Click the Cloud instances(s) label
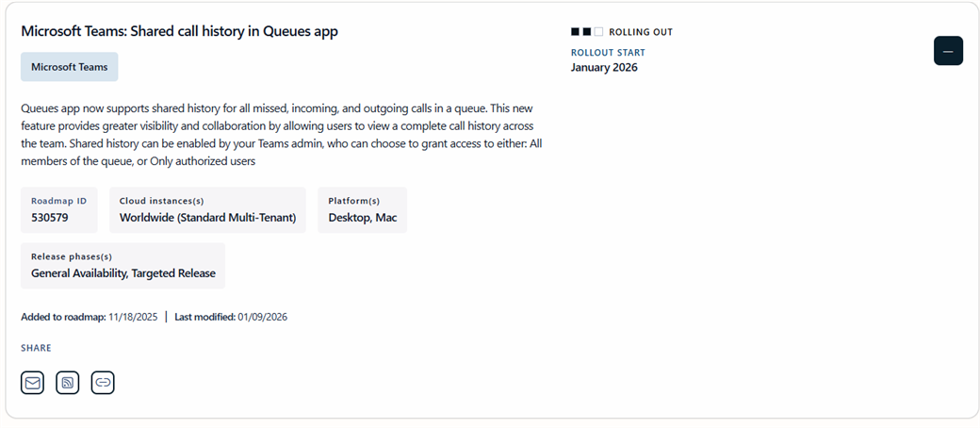980x428 pixels. click(x=161, y=201)
